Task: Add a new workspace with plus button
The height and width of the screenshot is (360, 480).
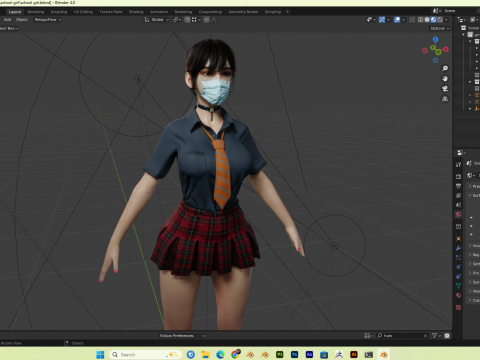Action: coord(288,12)
